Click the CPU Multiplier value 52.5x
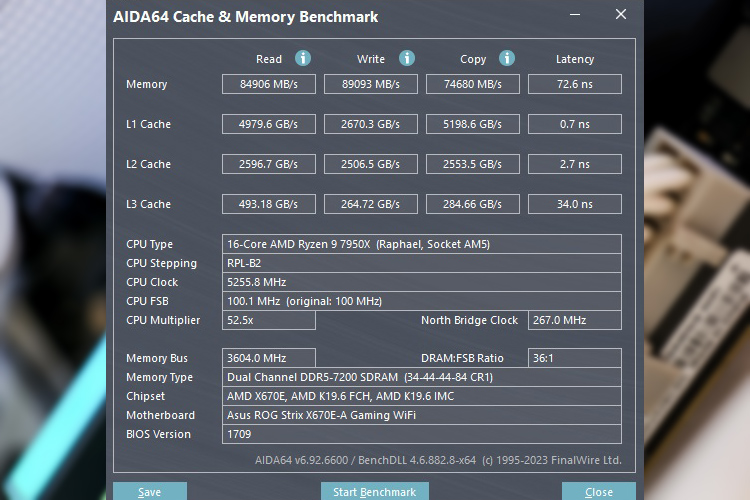 tap(269, 320)
